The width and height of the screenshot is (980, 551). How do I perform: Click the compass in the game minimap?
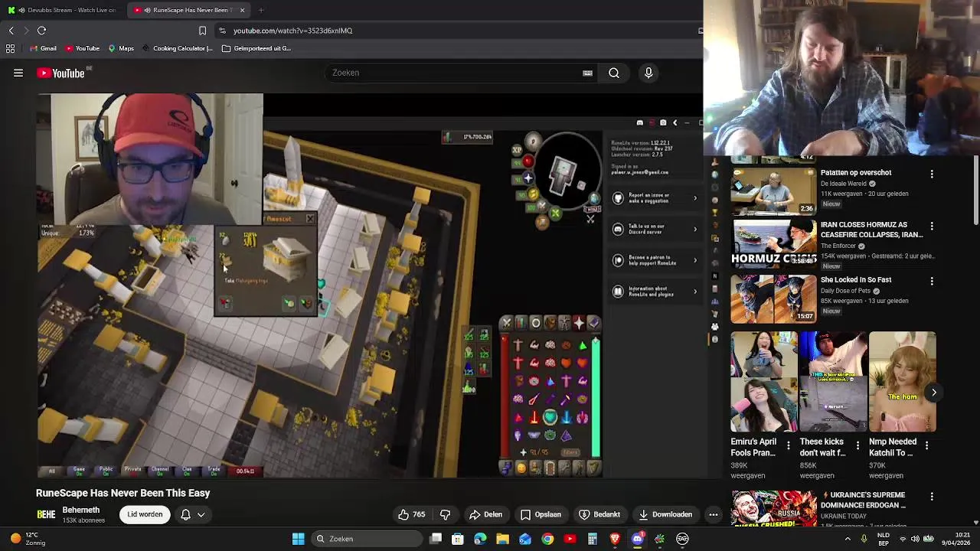coord(533,141)
